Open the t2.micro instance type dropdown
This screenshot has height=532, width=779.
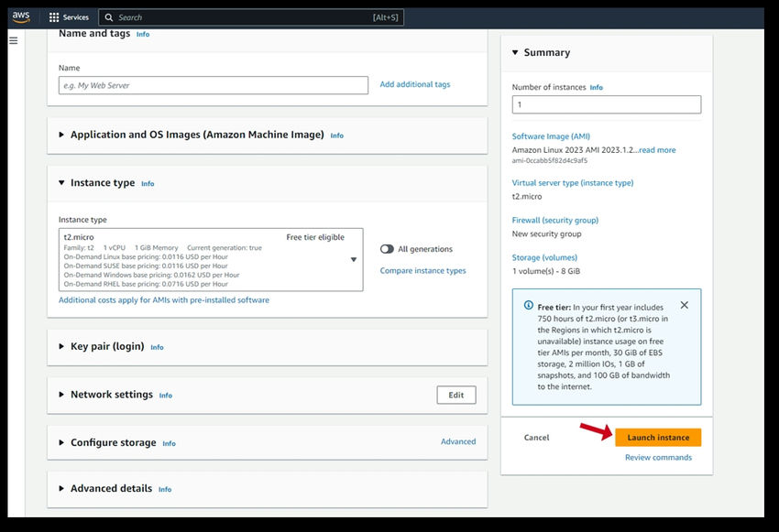click(x=211, y=259)
